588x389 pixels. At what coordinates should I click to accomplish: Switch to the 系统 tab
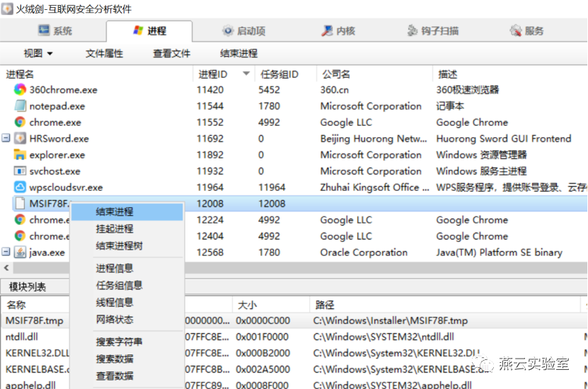click(55, 30)
